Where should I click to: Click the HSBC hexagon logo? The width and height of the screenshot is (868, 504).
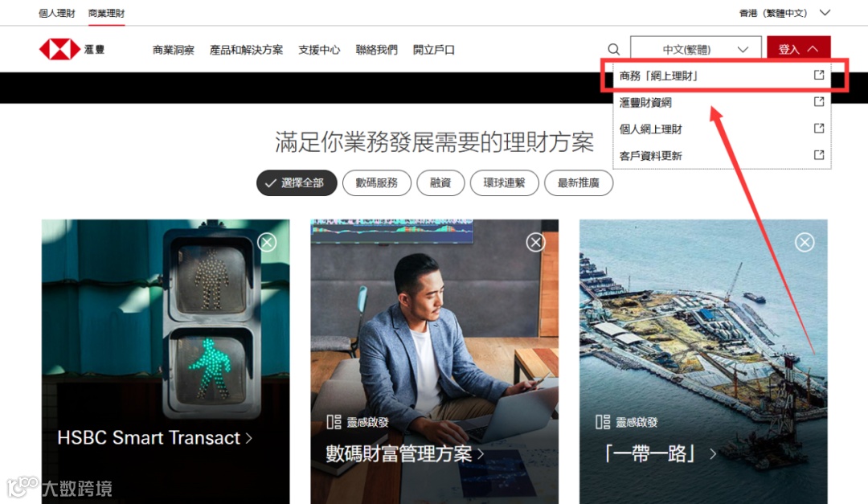(x=59, y=49)
